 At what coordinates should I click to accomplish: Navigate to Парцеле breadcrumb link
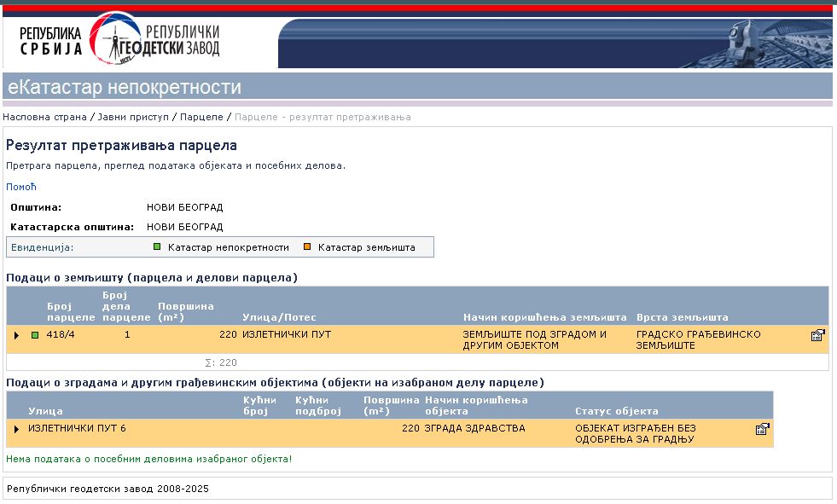202,117
